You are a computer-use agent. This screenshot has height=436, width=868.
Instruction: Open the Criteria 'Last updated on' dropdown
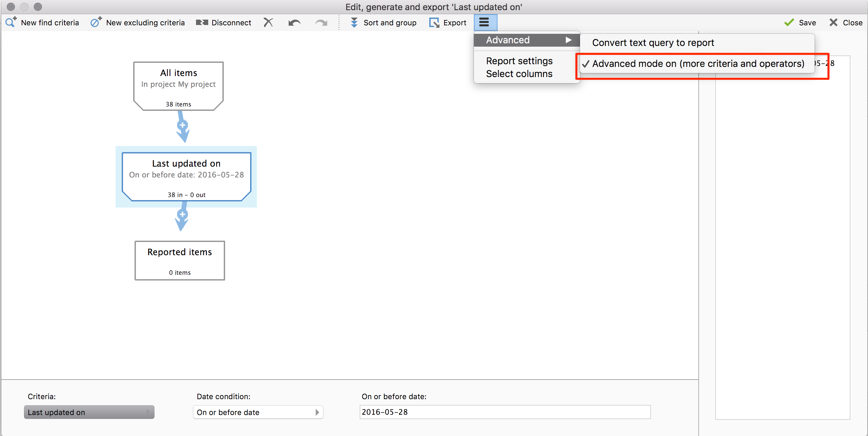[x=89, y=412]
